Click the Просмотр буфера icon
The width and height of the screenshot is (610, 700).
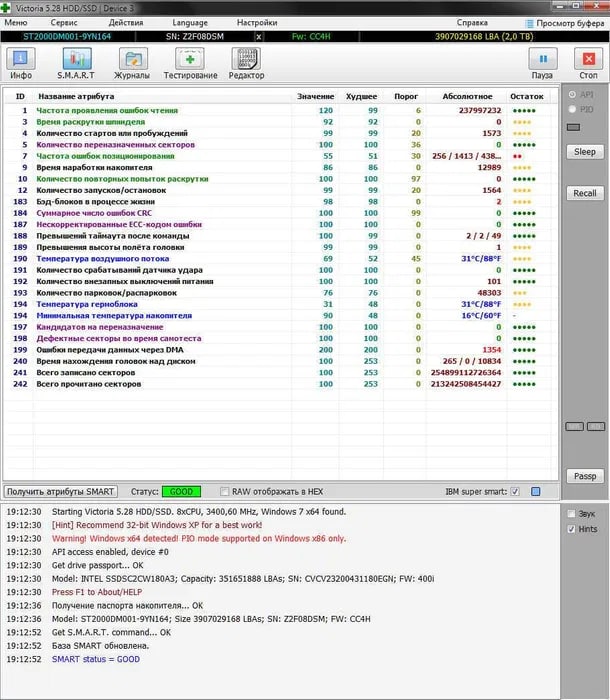[529, 23]
